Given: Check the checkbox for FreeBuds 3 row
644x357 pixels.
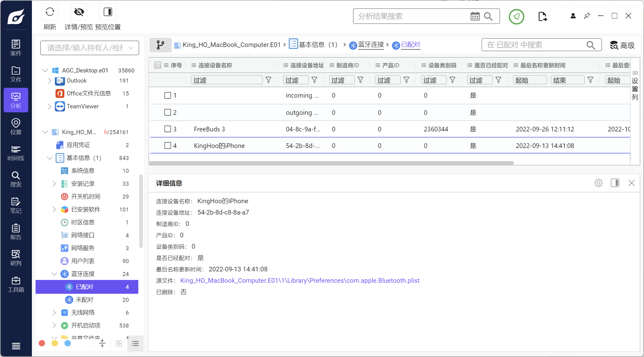Looking at the screenshot, I should coord(167,129).
